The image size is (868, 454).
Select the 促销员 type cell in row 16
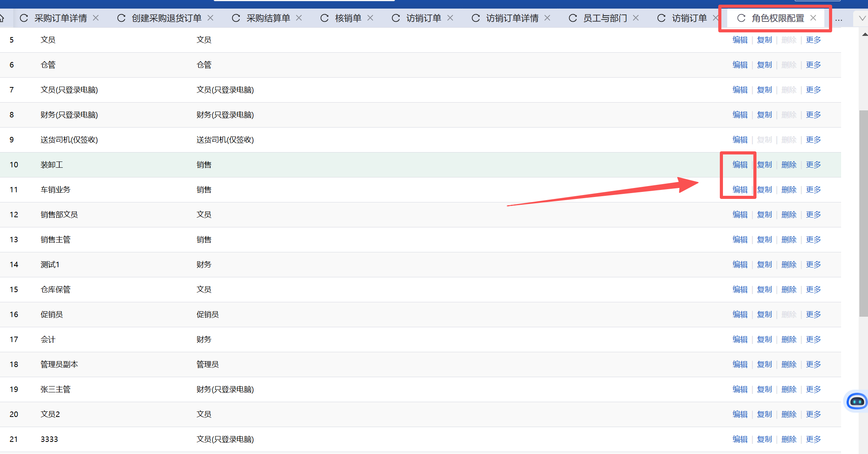(207, 314)
